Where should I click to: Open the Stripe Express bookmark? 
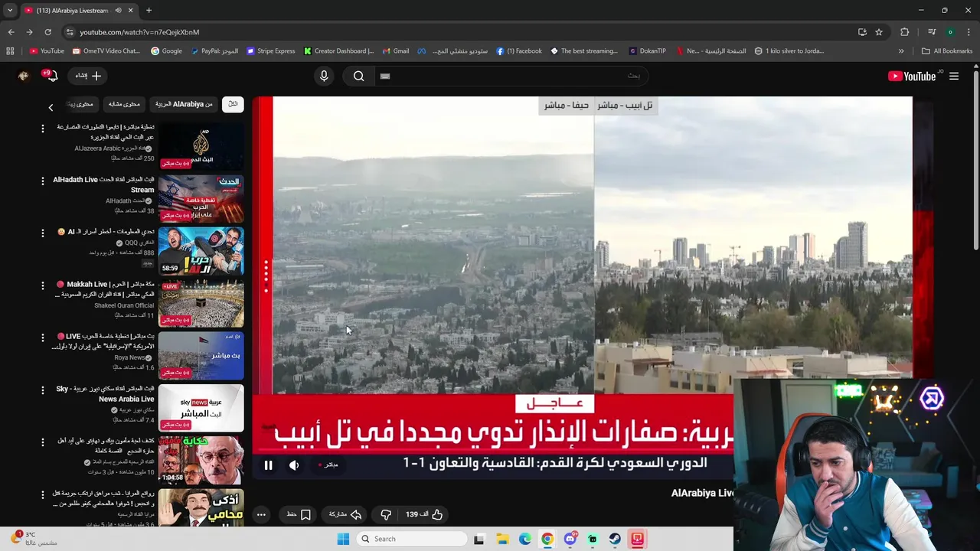point(271,51)
